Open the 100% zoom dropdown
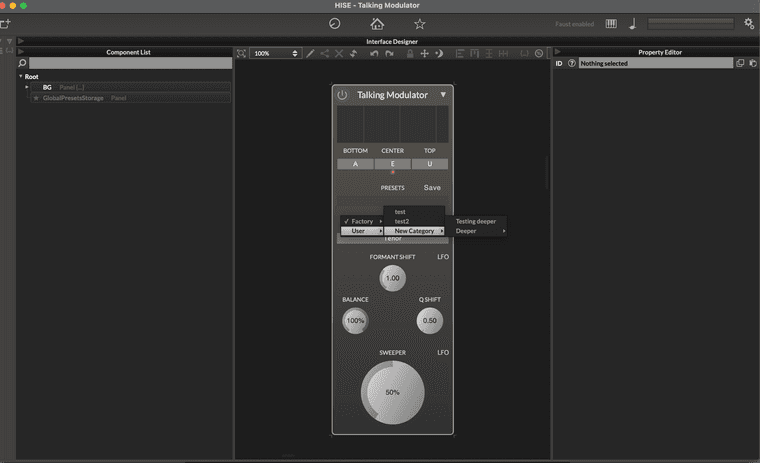 coord(275,53)
